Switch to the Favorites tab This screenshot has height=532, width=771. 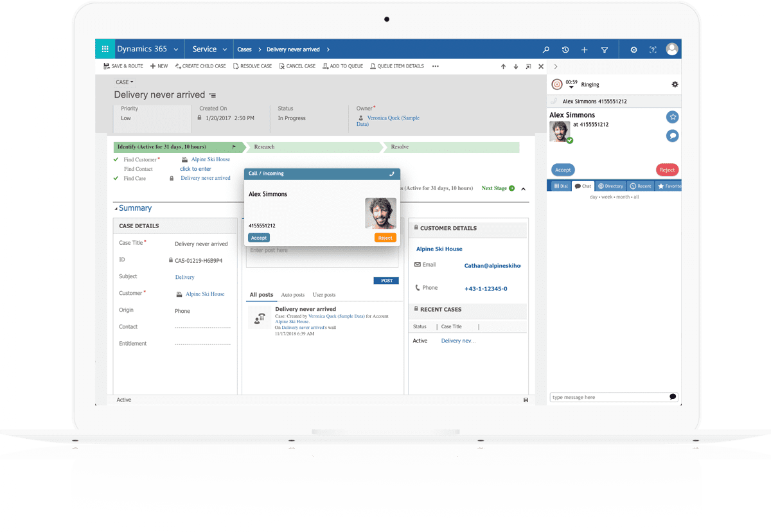tap(669, 186)
